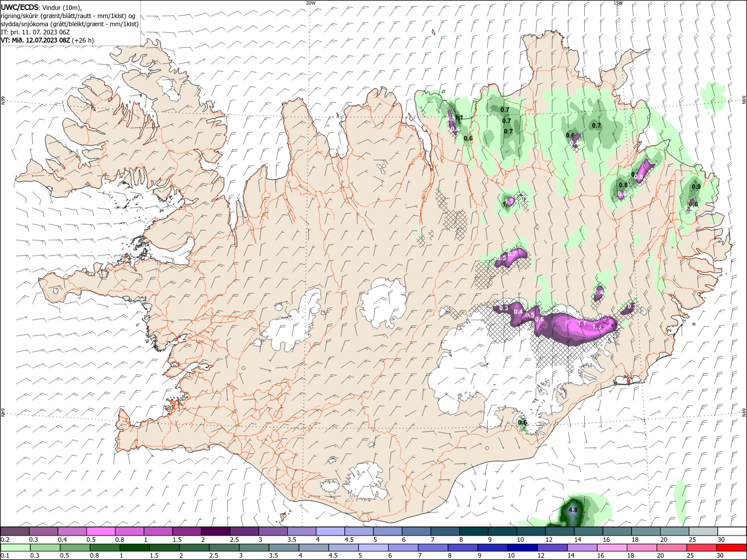Screen dimensions: 747x560
Task: Select upper legend pink swatch between 0.5 and 0.8
Action: click(100, 531)
